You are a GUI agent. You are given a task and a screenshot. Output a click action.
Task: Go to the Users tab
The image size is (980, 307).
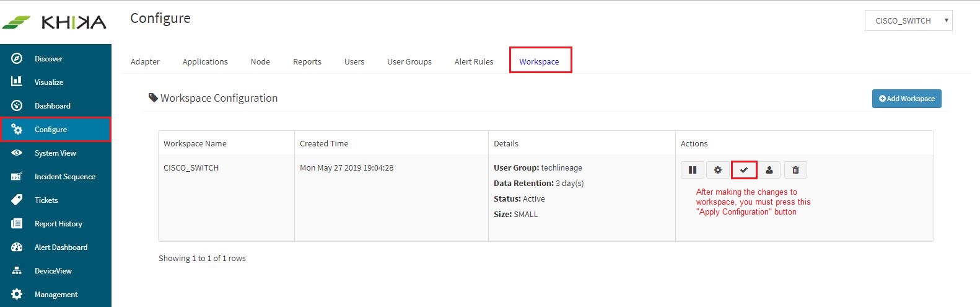click(354, 61)
